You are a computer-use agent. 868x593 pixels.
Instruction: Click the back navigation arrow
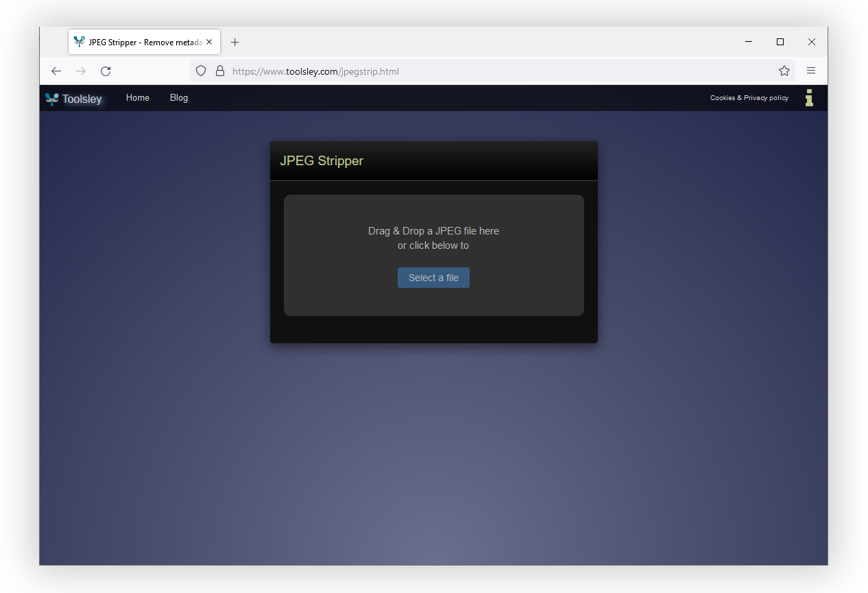56,71
